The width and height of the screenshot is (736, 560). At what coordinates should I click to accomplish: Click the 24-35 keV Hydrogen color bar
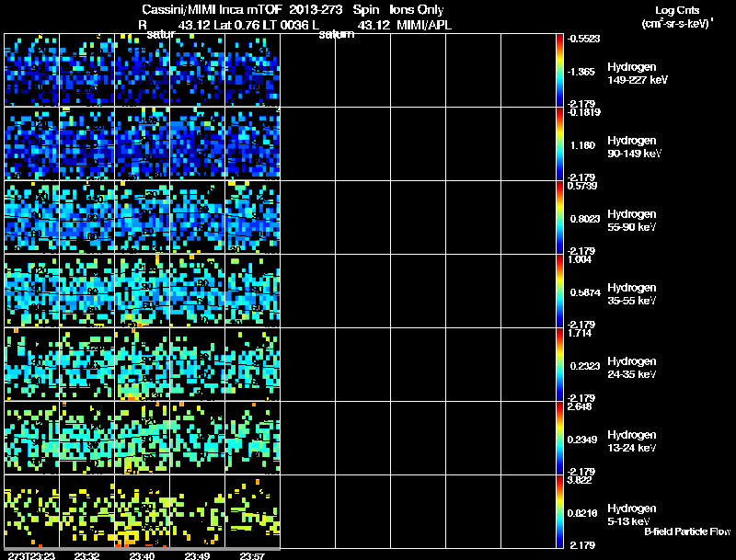click(x=561, y=364)
